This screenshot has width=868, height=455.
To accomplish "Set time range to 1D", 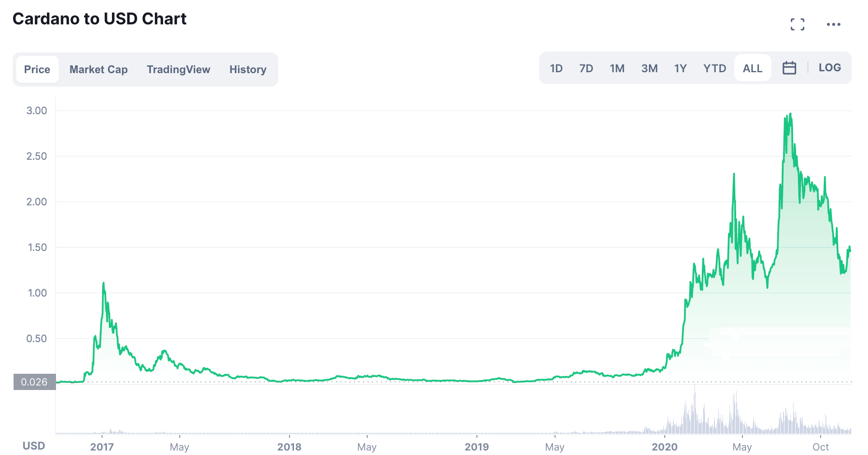I will (556, 68).
